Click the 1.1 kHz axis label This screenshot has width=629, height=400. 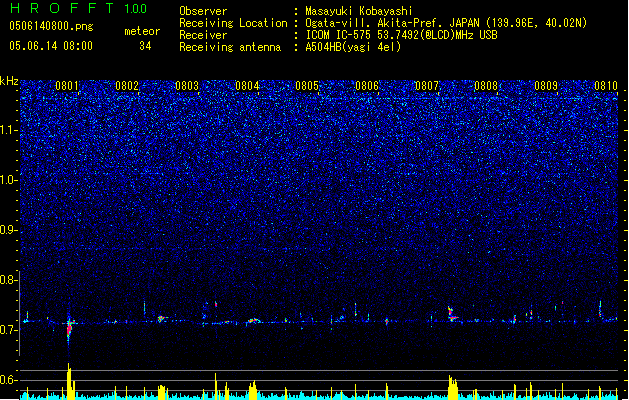tap(8, 130)
